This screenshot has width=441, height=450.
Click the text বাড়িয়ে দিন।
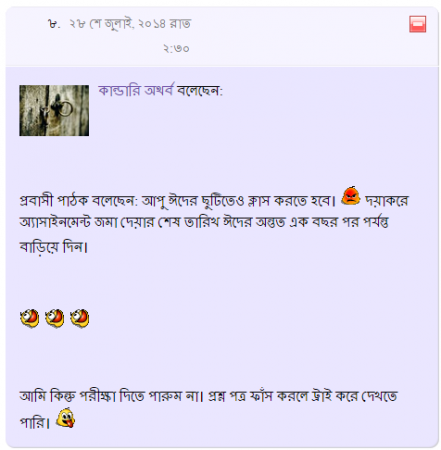[x=53, y=247]
